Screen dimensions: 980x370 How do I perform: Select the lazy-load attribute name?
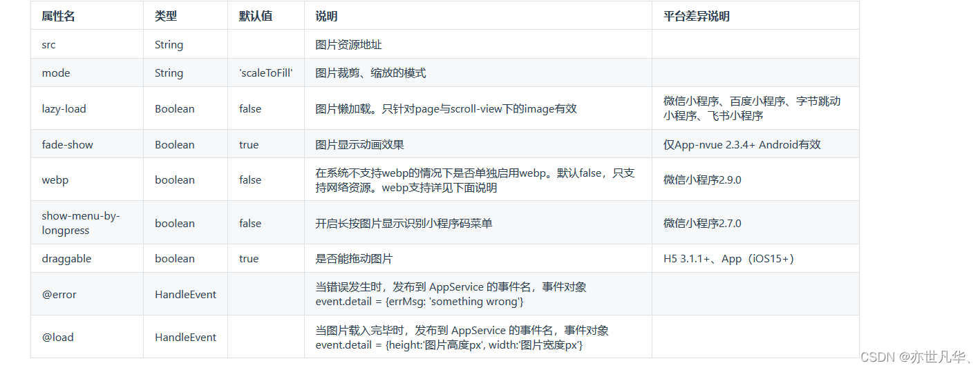[64, 109]
